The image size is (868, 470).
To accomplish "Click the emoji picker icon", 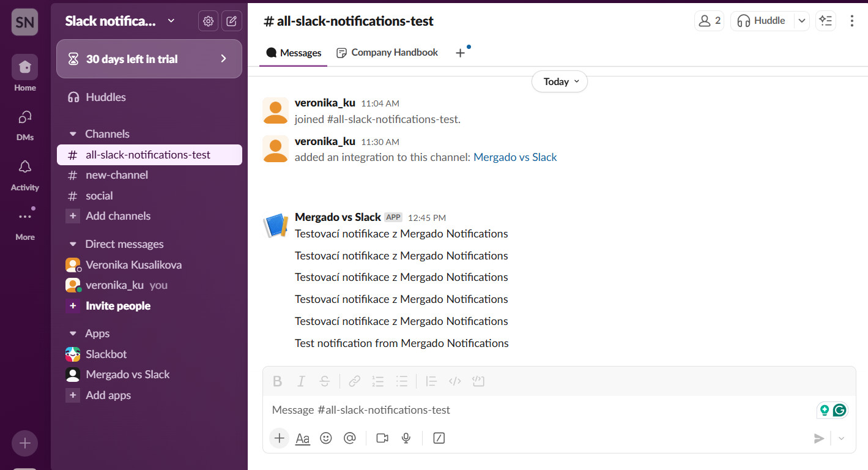I will (x=326, y=438).
